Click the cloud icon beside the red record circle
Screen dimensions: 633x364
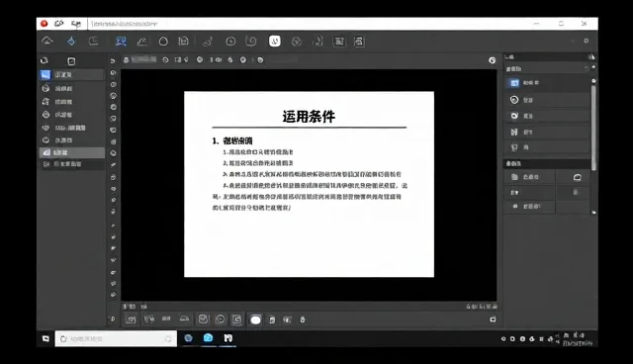tap(59, 24)
